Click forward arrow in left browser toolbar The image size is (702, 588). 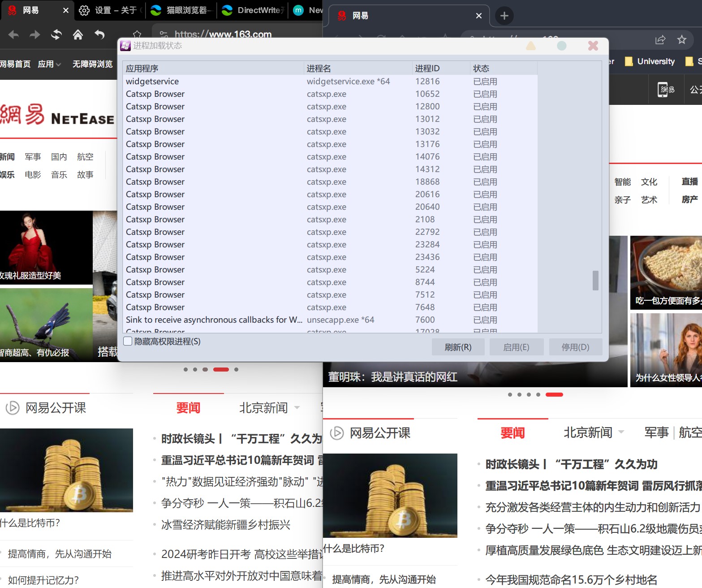click(x=35, y=35)
